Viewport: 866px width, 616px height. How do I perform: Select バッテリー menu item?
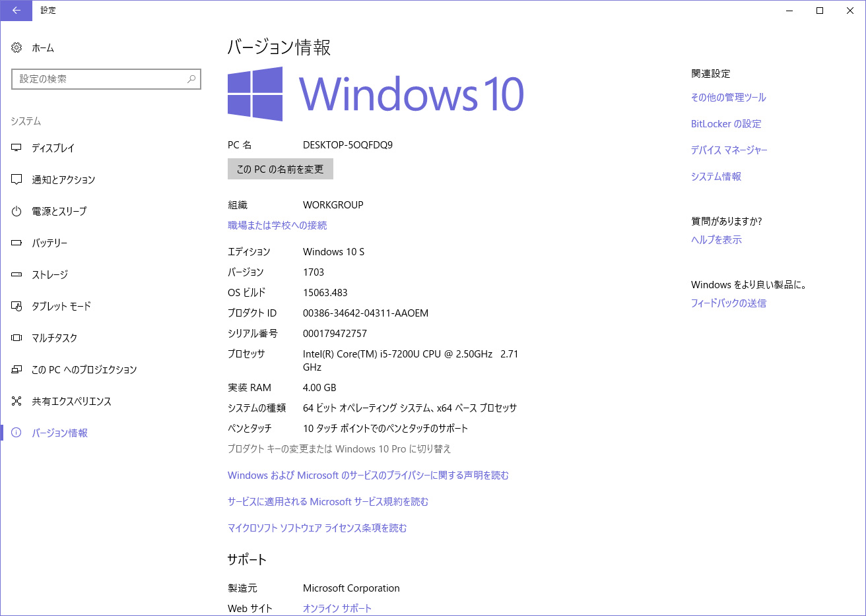coord(50,243)
